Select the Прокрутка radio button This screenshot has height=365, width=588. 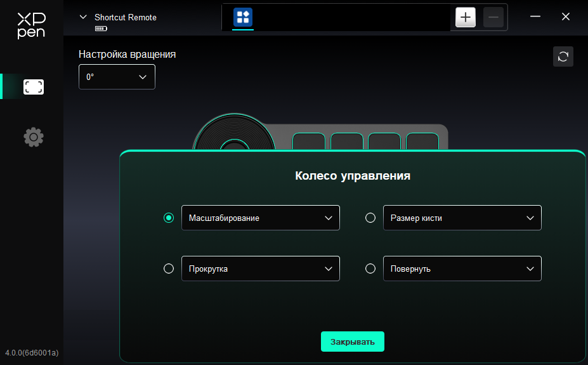point(169,269)
